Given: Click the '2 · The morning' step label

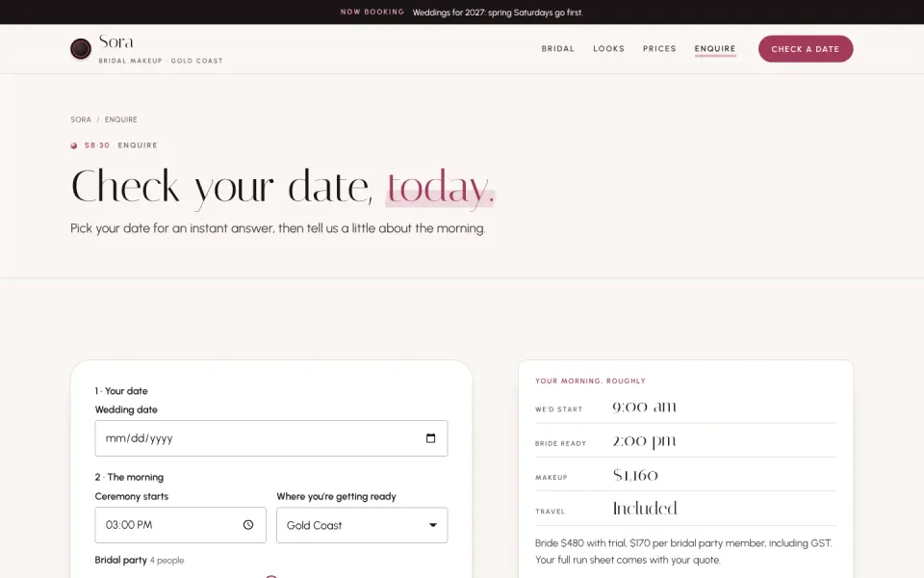Looking at the screenshot, I should 129,477.
